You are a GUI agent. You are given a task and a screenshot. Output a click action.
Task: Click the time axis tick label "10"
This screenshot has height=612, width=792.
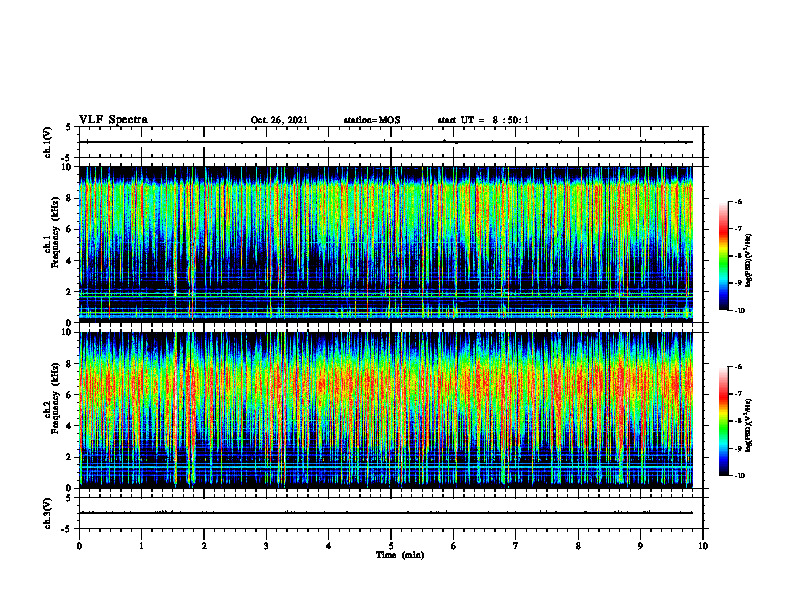pyautogui.click(x=703, y=546)
